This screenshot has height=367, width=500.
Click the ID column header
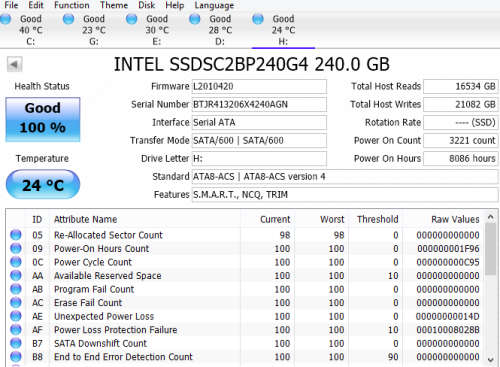click(37, 219)
